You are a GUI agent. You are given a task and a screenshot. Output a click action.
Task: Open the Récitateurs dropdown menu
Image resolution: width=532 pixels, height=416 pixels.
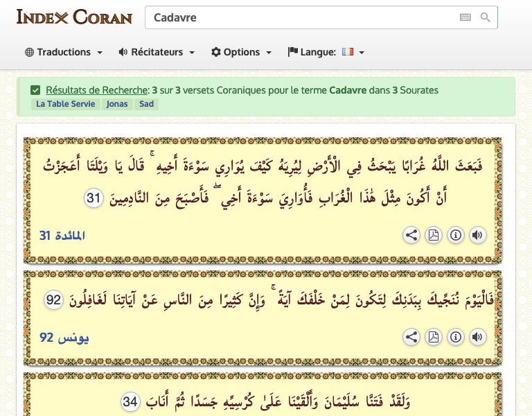157,52
